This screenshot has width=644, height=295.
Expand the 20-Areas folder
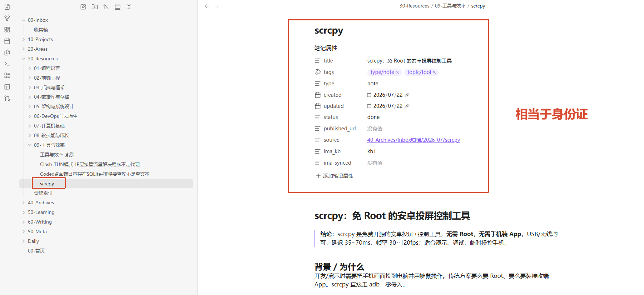pyautogui.click(x=24, y=49)
